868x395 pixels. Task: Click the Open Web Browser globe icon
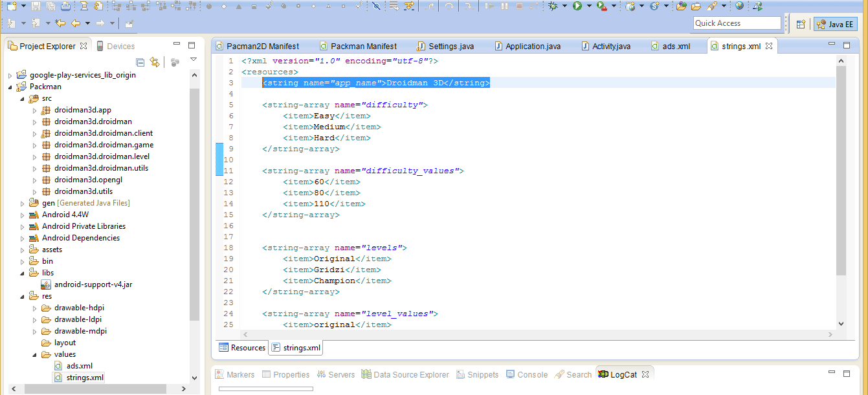click(x=739, y=6)
